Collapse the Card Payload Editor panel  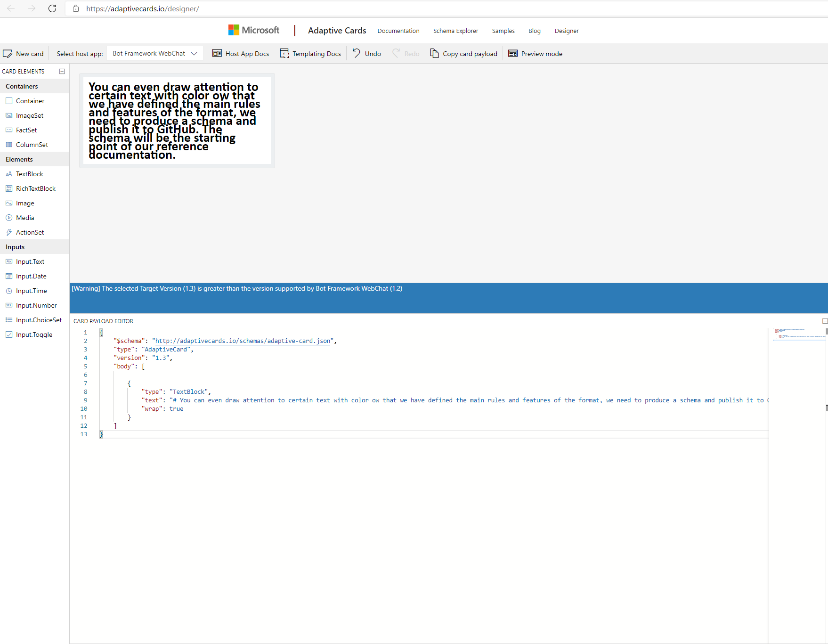coord(824,321)
